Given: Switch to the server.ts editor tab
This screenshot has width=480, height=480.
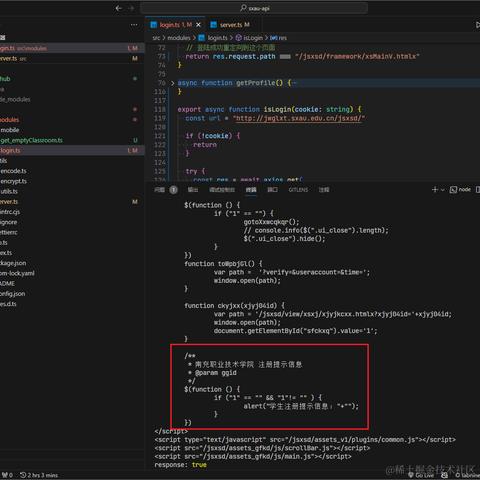Looking at the screenshot, I should pos(235,25).
